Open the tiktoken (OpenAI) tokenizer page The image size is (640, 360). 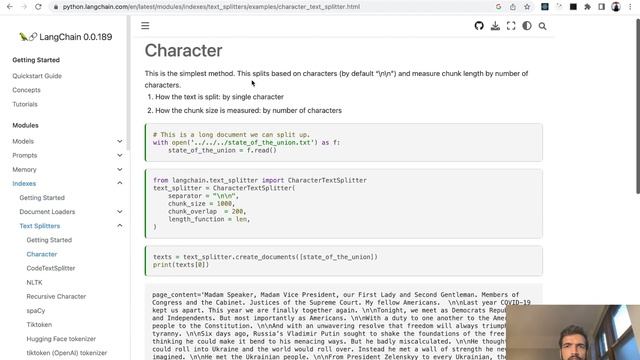pos(67,353)
